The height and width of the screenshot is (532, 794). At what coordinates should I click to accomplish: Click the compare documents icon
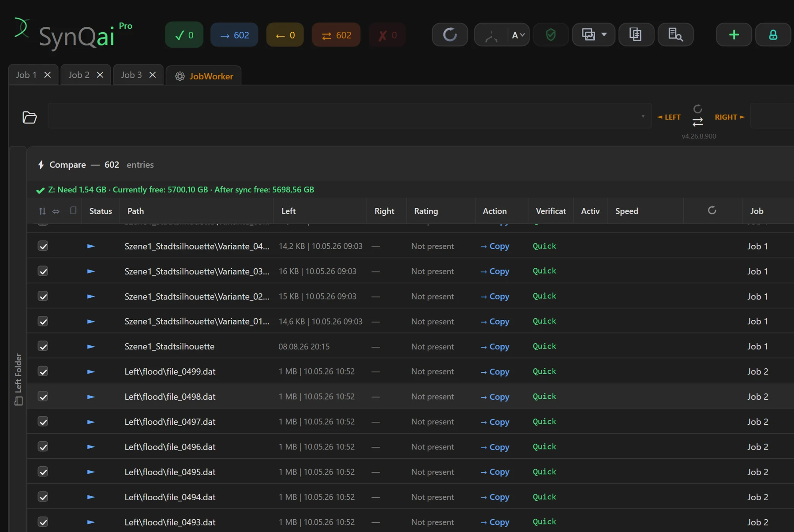point(636,34)
